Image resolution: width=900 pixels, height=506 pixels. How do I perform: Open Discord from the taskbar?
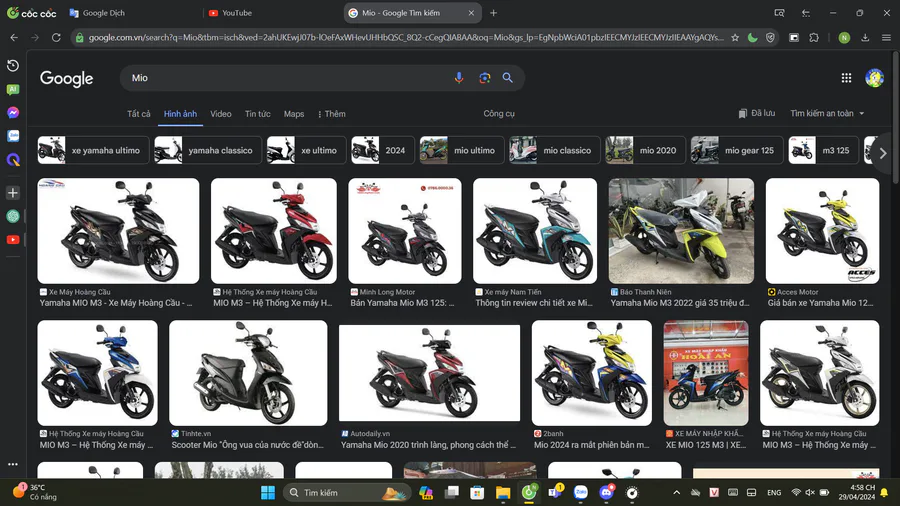point(606,493)
